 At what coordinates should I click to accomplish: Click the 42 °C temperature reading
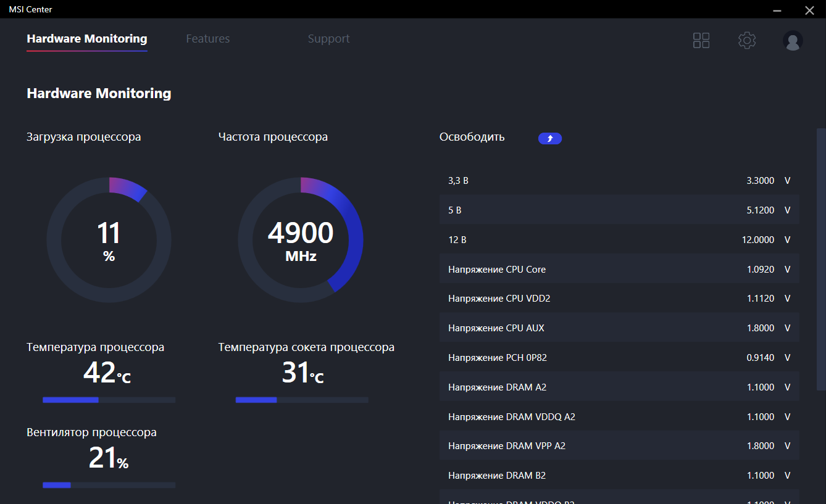tap(107, 373)
